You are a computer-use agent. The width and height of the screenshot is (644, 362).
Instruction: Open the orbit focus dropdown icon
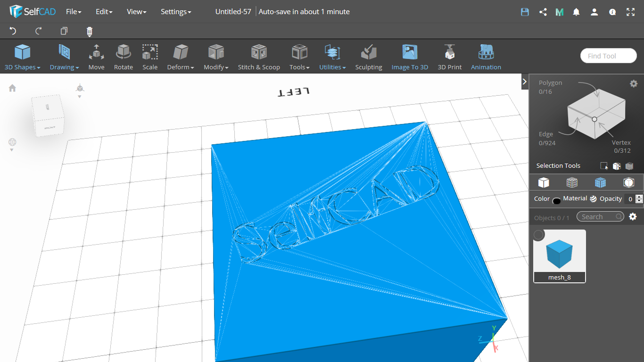pos(12,144)
